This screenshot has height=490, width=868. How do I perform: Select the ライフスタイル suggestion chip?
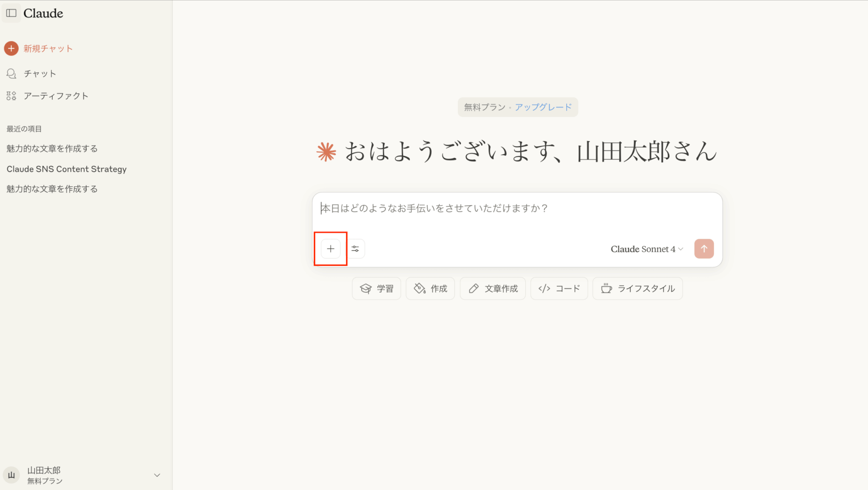(637, 288)
